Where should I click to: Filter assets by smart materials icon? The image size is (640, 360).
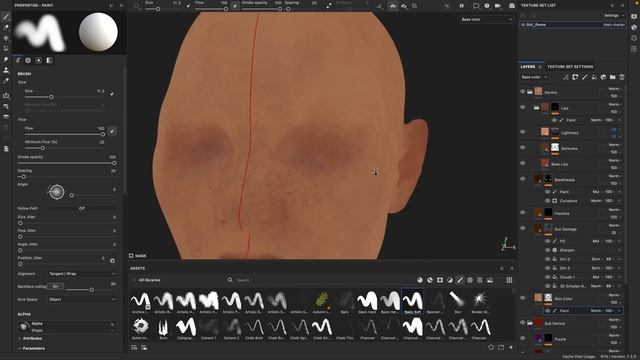click(x=430, y=280)
